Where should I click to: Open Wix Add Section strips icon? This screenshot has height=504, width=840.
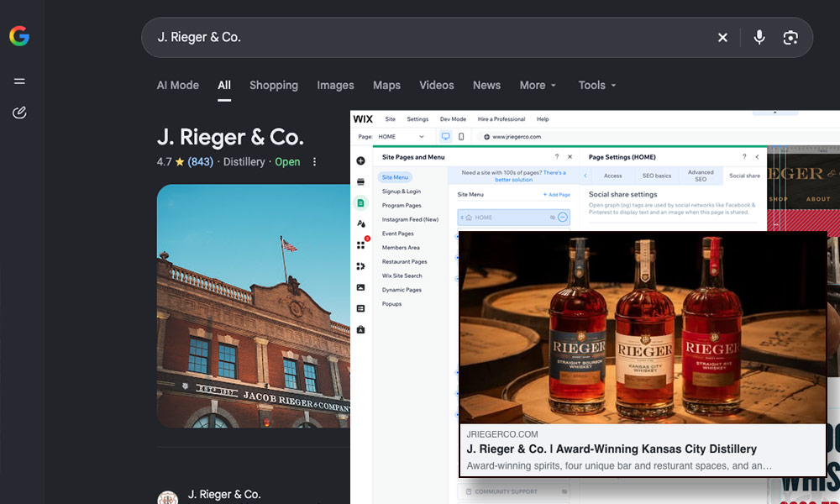pyautogui.click(x=360, y=182)
